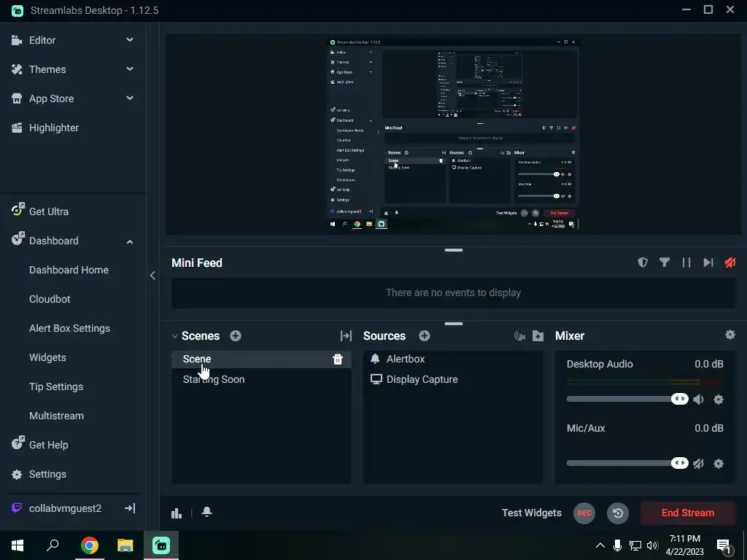This screenshot has width=747, height=560.
Task: Click the Twitch icon beside collabvmguest2
Action: [x=17, y=508]
